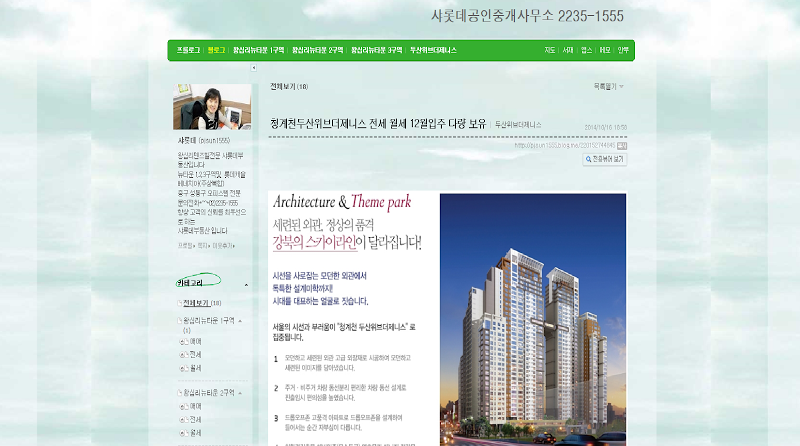Open 왕십리뉴타운 3구역 in top menu bar
800x446 pixels.
377,50
